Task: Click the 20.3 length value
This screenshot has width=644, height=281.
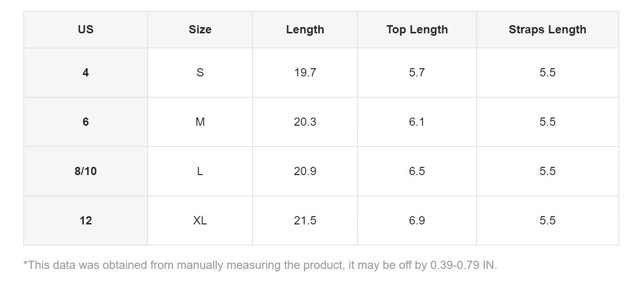Action: (305, 122)
